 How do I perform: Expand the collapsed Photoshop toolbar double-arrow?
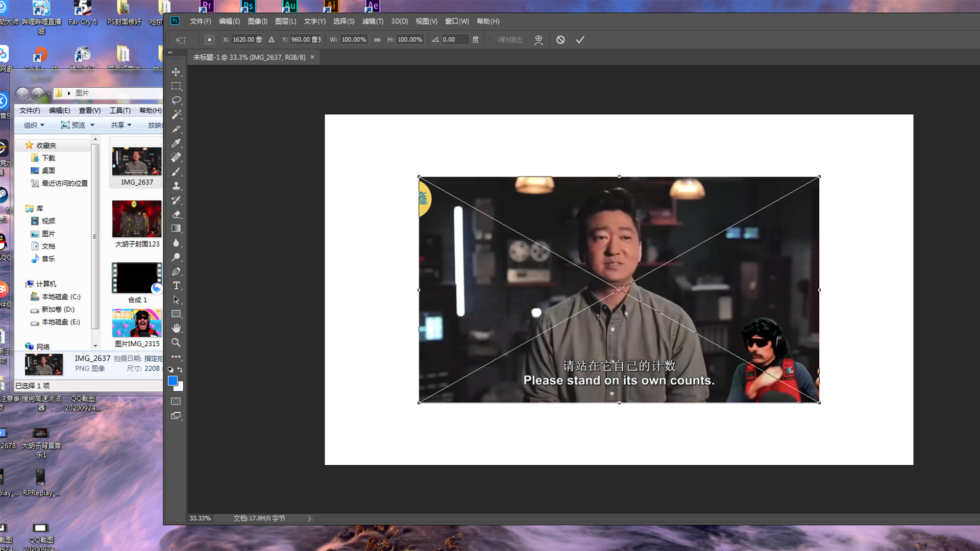(170, 52)
